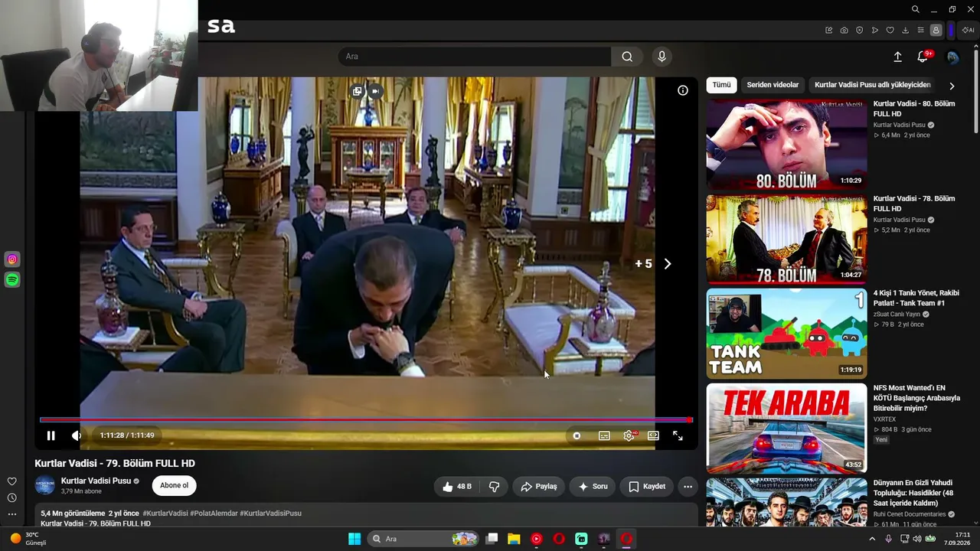Open the 80. Bölüm video thumbnail

[x=786, y=145]
